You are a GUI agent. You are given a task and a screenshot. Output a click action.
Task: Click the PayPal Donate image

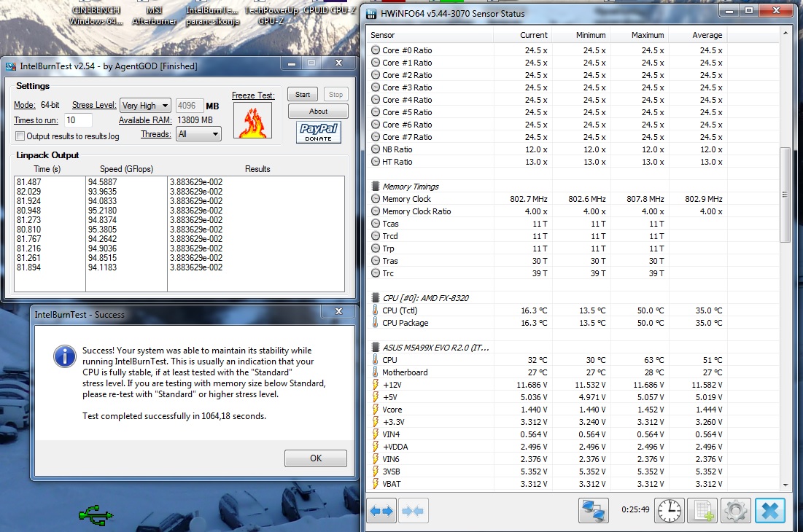[319, 132]
